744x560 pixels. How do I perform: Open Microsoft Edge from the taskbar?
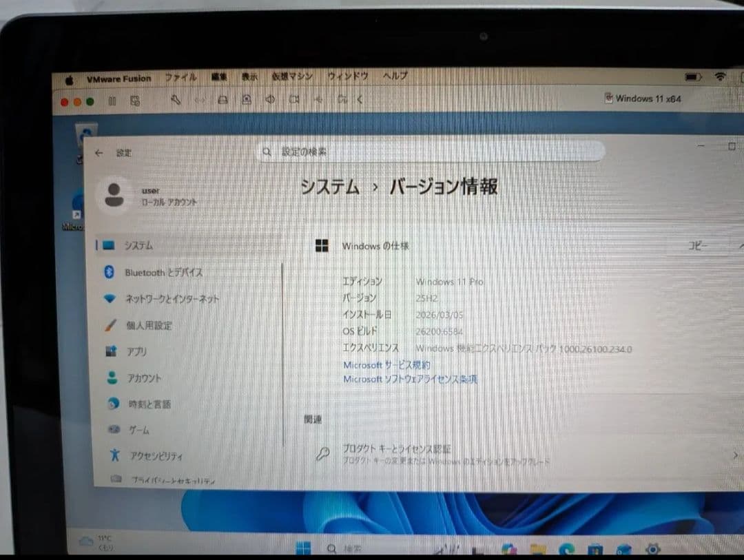pos(566,550)
